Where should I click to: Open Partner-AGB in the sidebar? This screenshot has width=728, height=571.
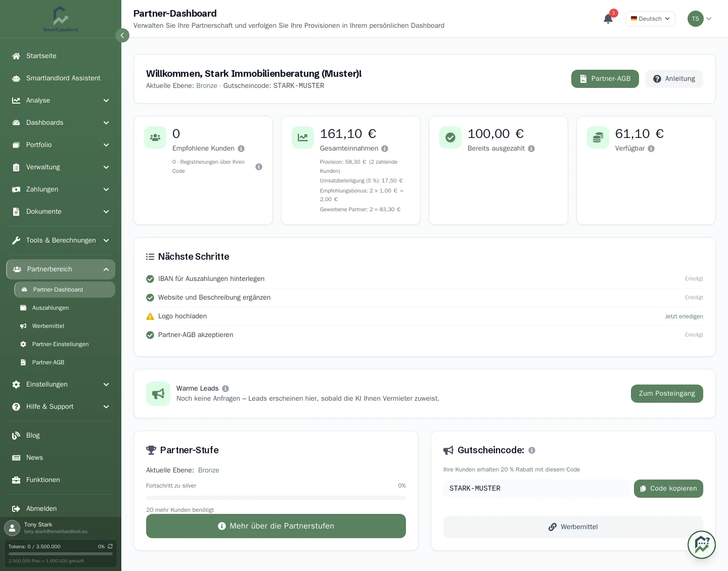[x=65, y=362]
